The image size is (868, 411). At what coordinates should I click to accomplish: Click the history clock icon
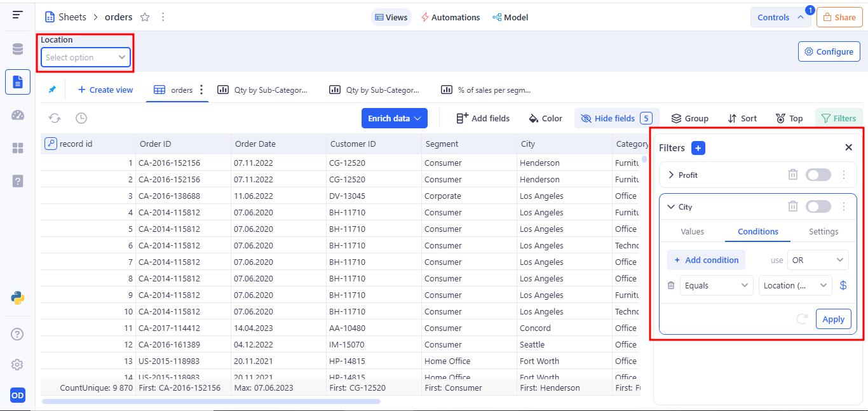pos(81,118)
